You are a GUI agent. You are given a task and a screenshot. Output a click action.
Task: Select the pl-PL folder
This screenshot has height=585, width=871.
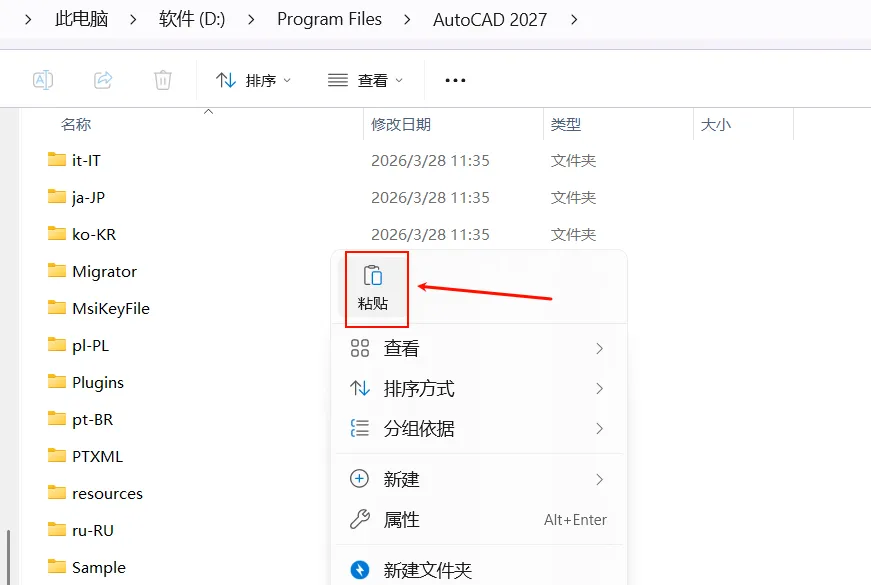pos(91,346)
